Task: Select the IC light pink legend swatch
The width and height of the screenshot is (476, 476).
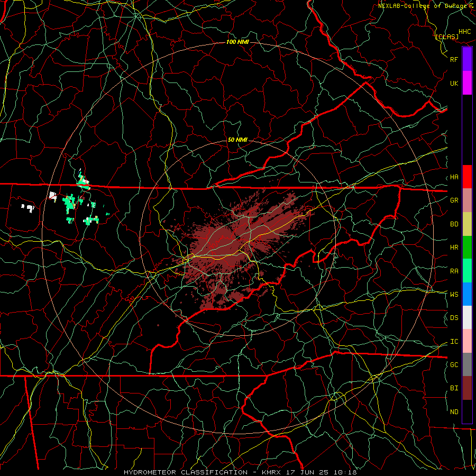Action: tap(467, 341)
